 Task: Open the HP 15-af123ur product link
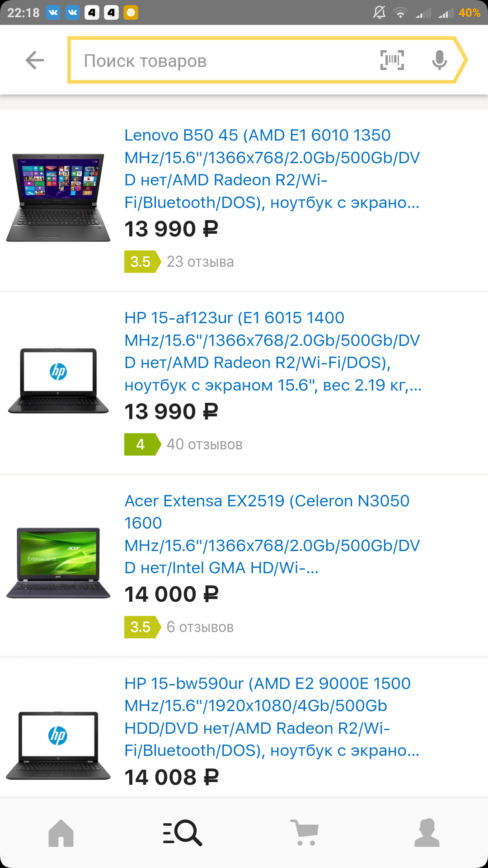pos(273,351)
